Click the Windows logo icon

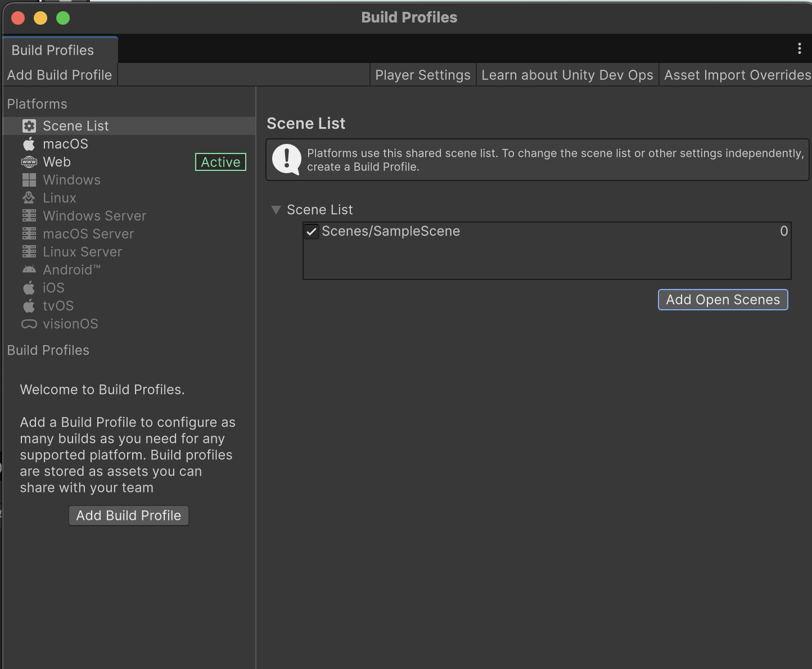[29, 180]
